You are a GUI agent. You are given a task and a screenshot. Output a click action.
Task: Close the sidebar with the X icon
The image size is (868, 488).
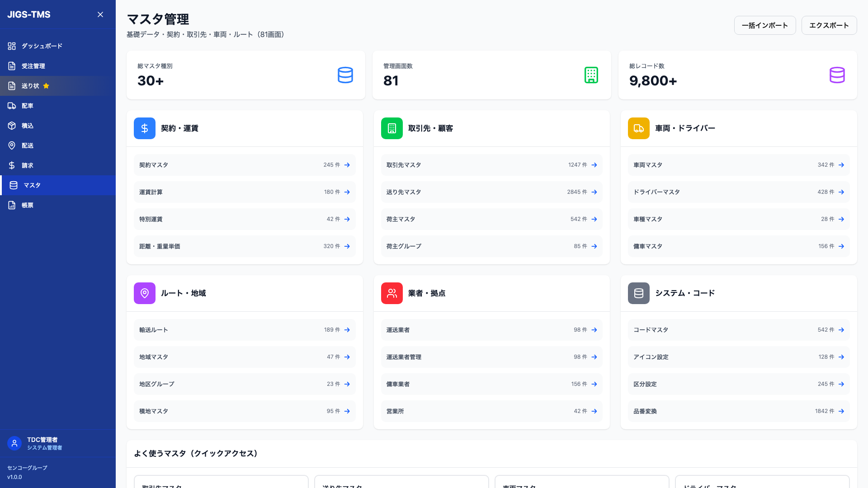(x=100, y=14)
